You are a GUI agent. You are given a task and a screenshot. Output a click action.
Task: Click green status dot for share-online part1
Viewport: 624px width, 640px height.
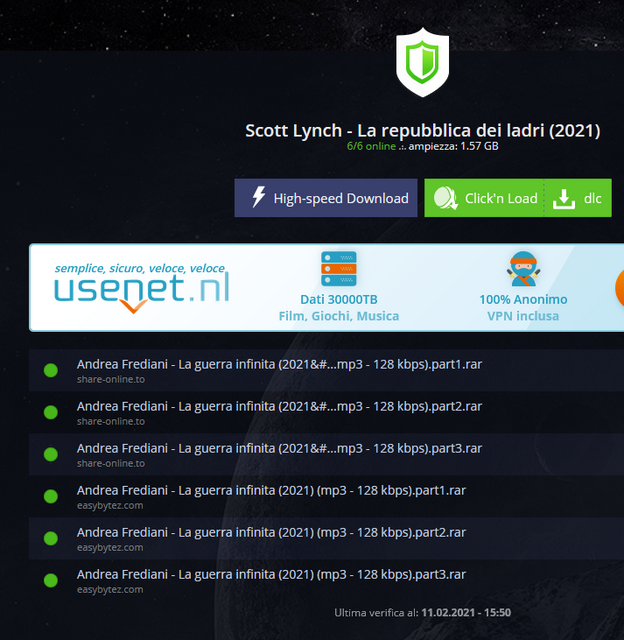pyautogui.click(x=51, y=370)
